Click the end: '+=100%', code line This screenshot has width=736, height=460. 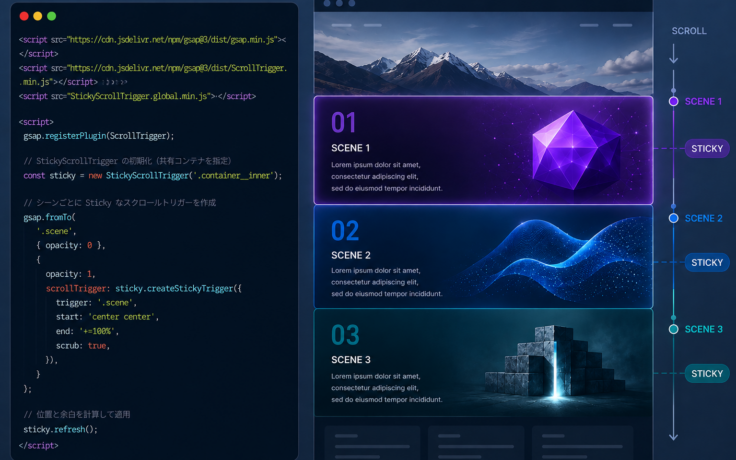[x=87, y=331]
